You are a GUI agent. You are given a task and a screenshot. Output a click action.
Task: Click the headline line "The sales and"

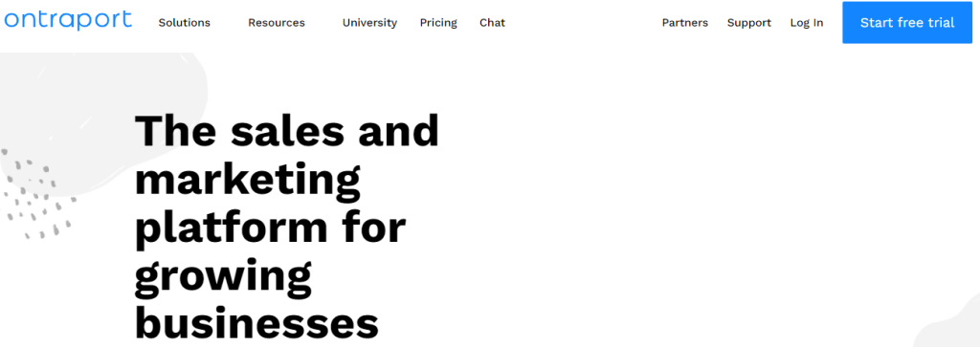click(x=287, y=130)
